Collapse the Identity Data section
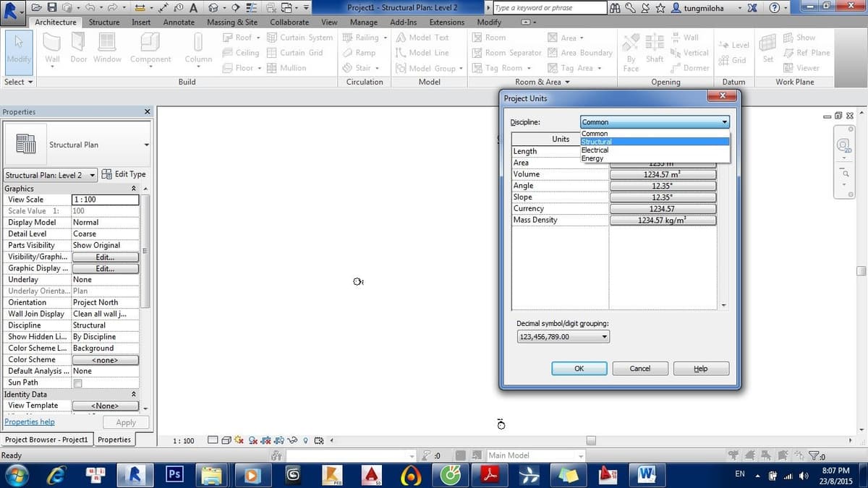 pyautogui.click(x=133, y=394)
